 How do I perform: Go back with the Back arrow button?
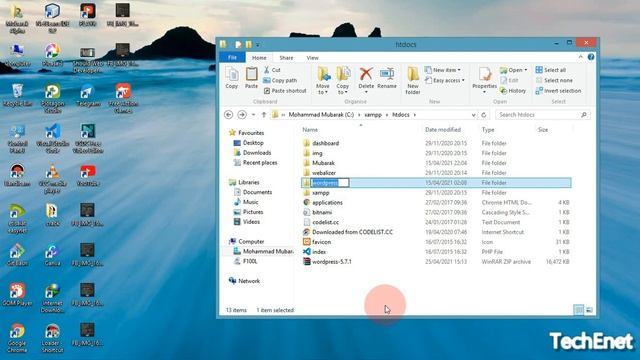point(229,115)
